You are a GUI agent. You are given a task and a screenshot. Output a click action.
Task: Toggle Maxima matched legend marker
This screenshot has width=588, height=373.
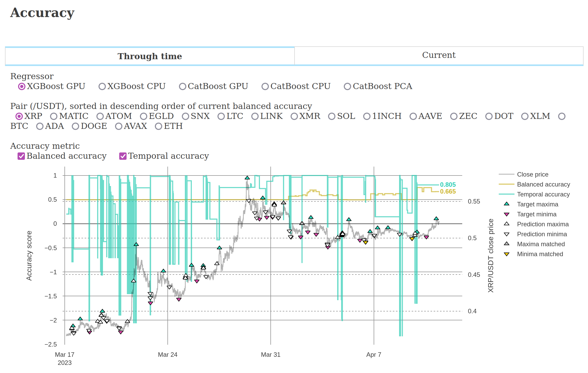(x=507, y=244)
